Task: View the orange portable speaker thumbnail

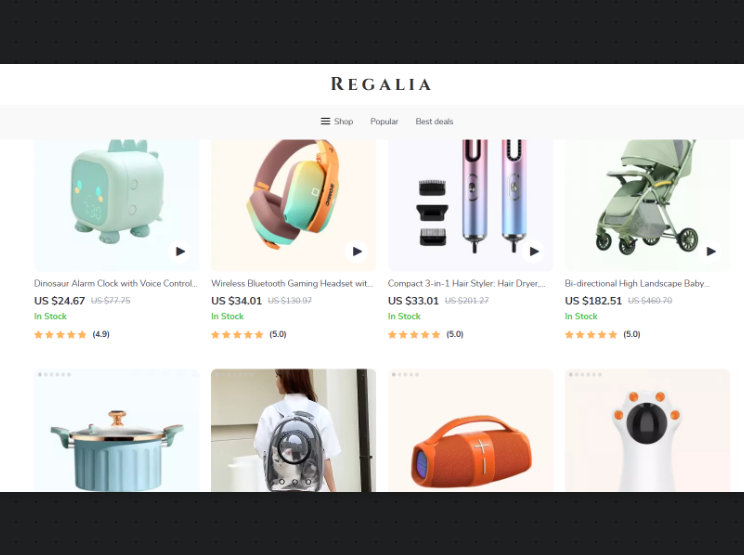Action: tap(470, 430)
